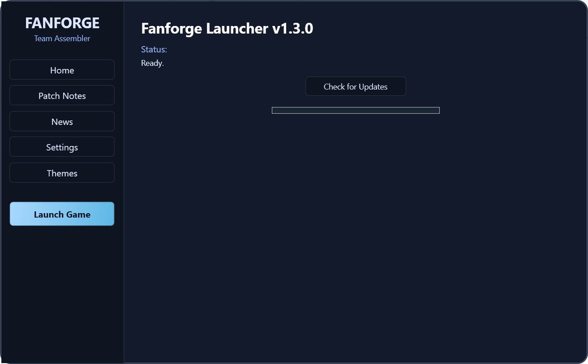Click the update progress bar
The height and width of the screenshot is (364, 588).
[355, 110]
